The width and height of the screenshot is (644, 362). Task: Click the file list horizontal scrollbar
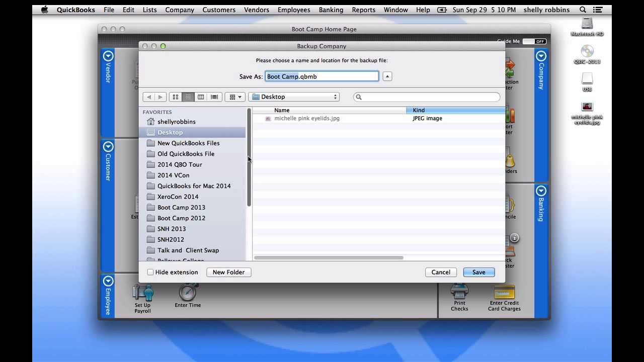pos(329,258)
